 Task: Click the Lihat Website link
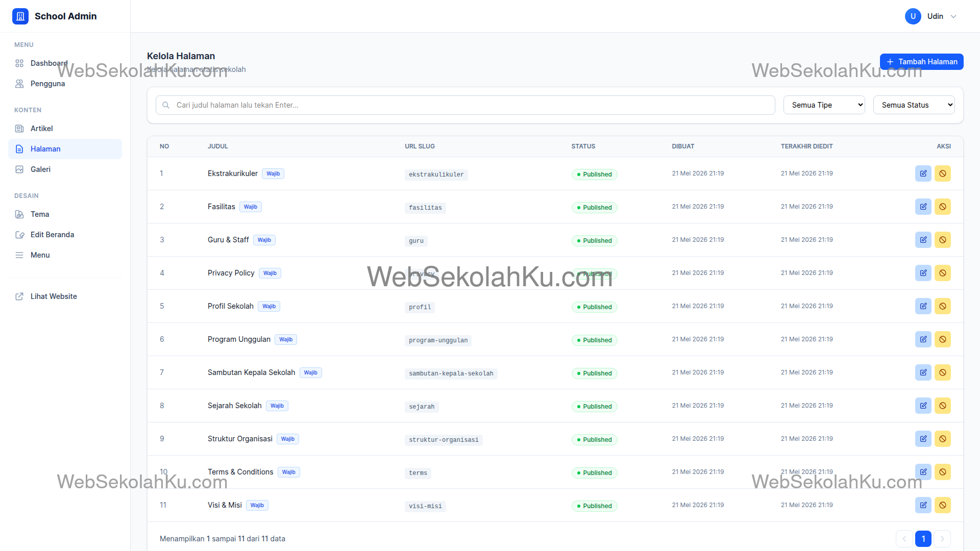(65, 296)
